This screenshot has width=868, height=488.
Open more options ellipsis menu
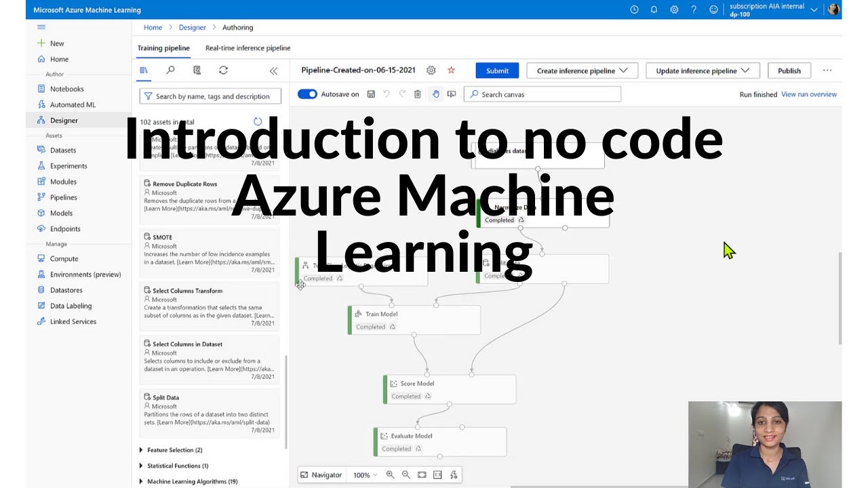(827, 70)
